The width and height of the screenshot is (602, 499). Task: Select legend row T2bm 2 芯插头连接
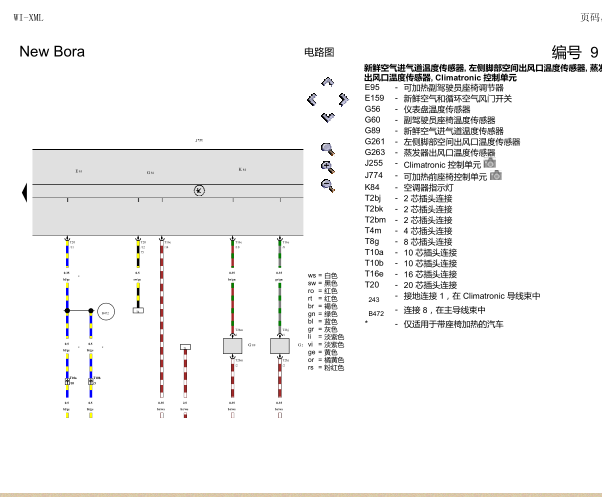point(408,220)
